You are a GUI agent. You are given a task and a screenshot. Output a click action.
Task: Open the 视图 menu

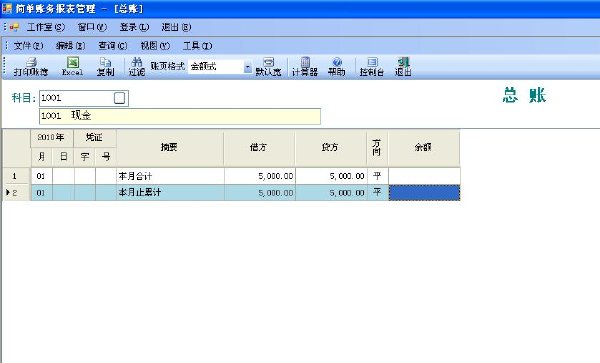coord(155,46)
